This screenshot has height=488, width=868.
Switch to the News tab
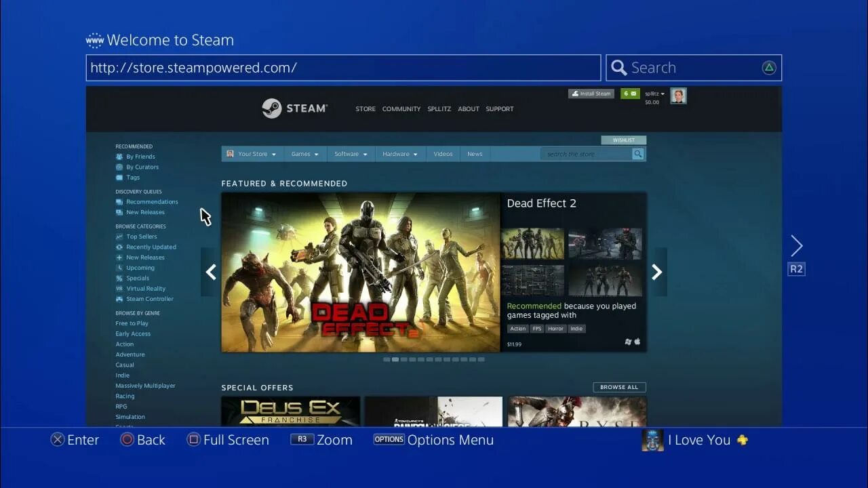(475, 154)
